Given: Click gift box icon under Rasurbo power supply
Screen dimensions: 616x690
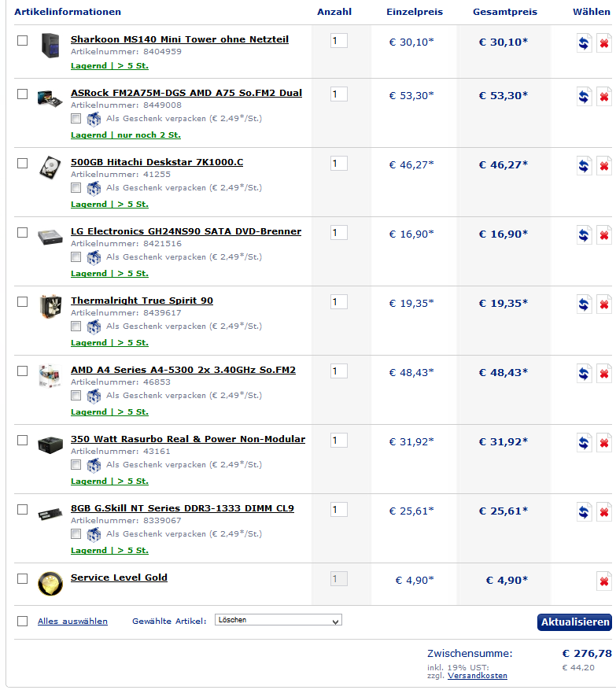Looking at the screenshot, I should (x=94, y=465).
